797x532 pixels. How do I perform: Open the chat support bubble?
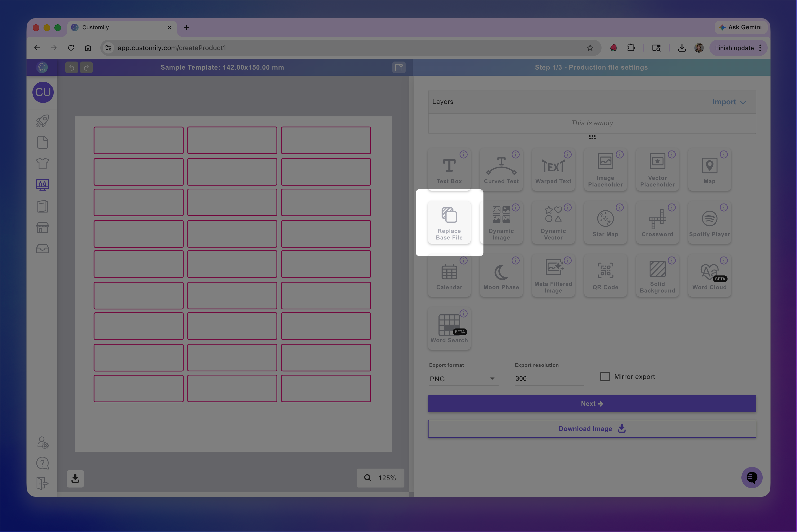(x=752, y=477)
